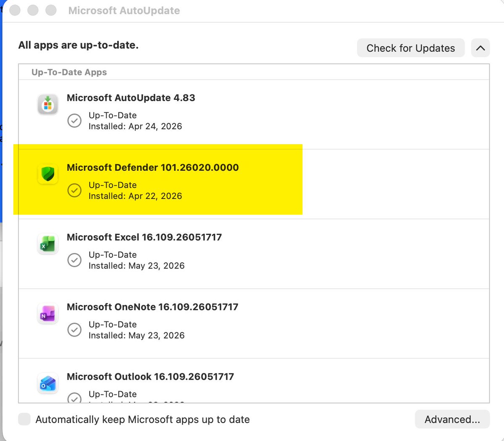Image resolution: width=504 pixels, height=441 pixels.
Task: Select the Microsoft AutoUpdate 4.83 title
Action: (x=131, y=98)
